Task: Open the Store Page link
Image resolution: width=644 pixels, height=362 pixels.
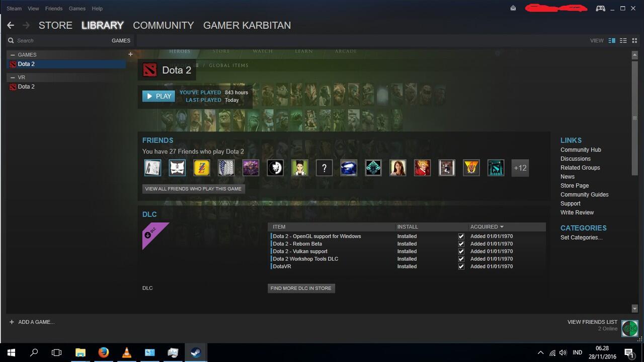Action: (x=575, y=186)
